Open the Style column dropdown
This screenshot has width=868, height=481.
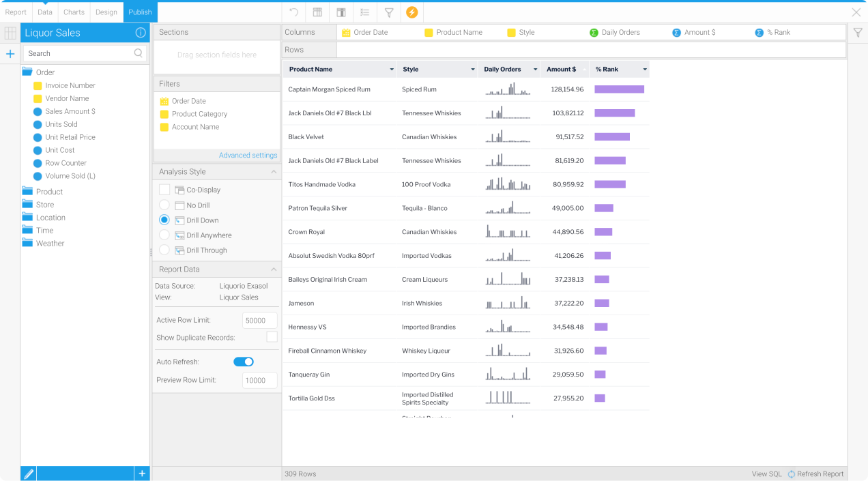(472, 68)
